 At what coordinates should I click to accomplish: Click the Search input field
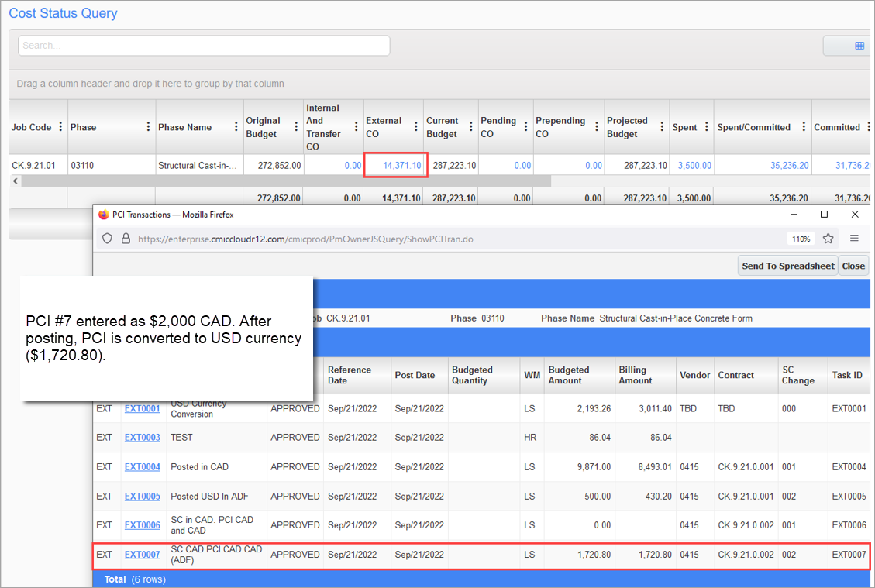pos(203,45)
